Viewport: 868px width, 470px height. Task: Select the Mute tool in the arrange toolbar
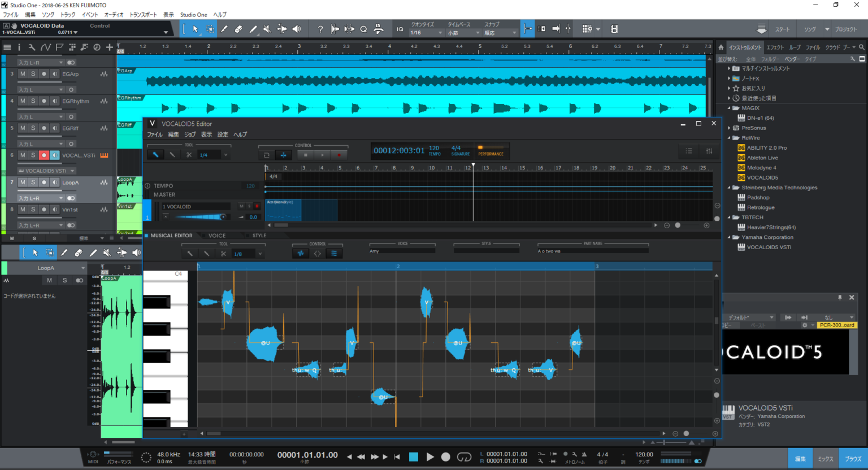click(267, 28)
